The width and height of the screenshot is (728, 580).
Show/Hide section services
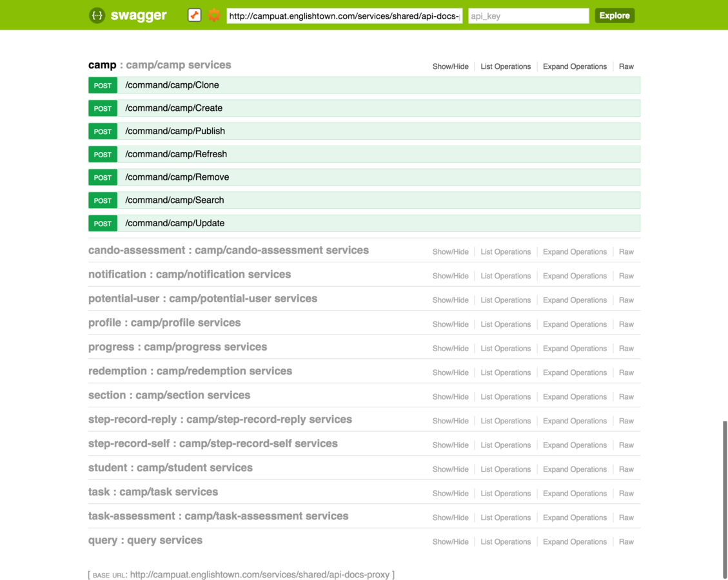tap(450, 396)
